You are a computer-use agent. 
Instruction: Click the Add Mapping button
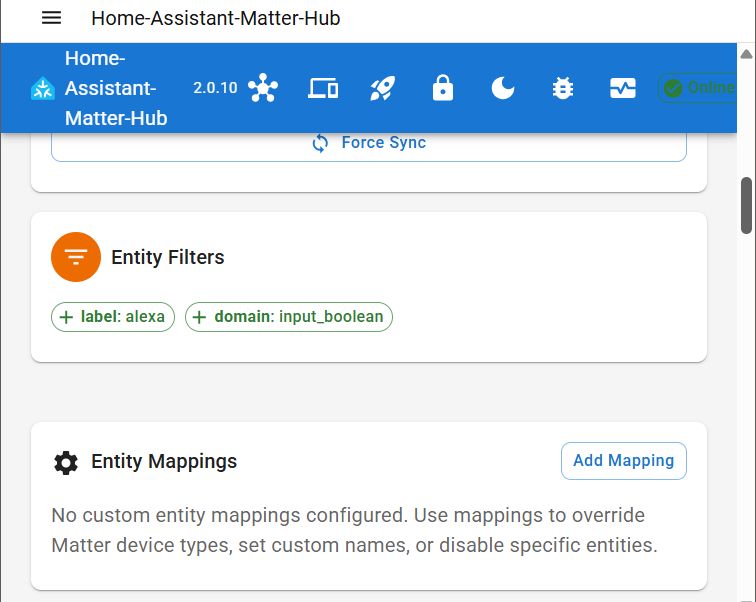pos(623,461)
